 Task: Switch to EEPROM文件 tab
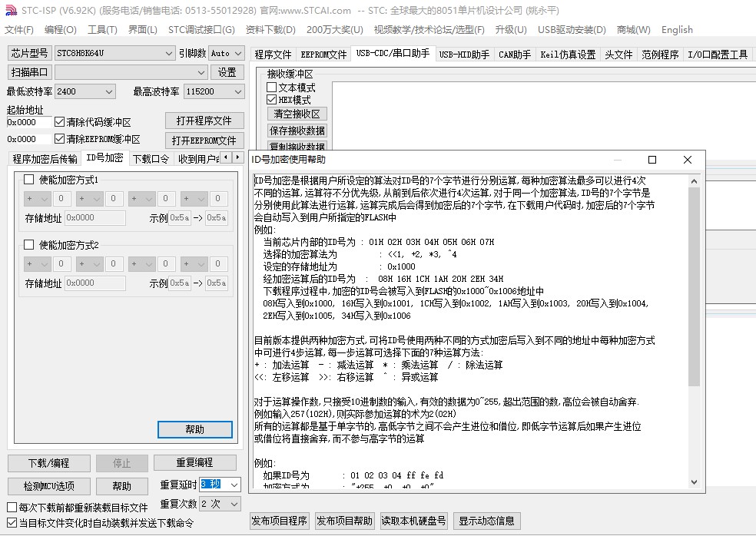[323, 55]
